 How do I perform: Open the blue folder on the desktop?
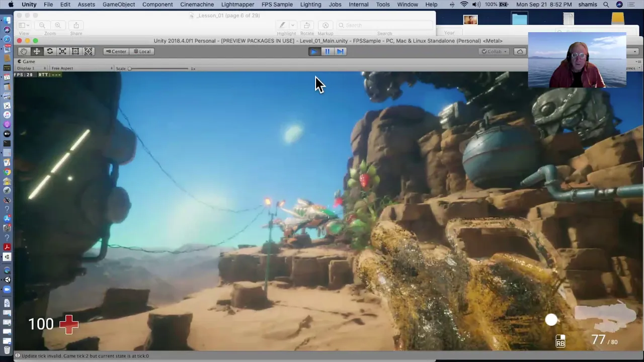click(519, 20)
